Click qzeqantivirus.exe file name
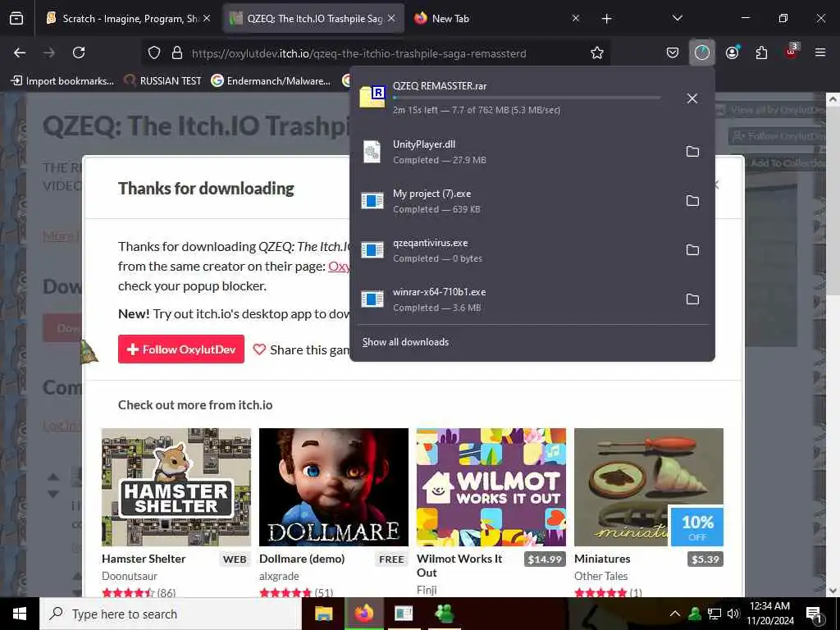The height and width of the screenshot is (630, 840). click(x=430, y=243)
